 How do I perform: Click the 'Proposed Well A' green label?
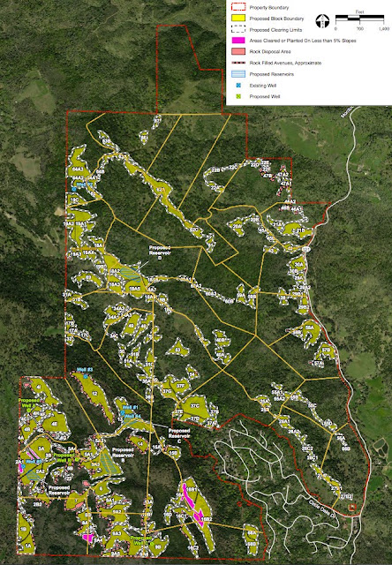[x=29, y=403]
